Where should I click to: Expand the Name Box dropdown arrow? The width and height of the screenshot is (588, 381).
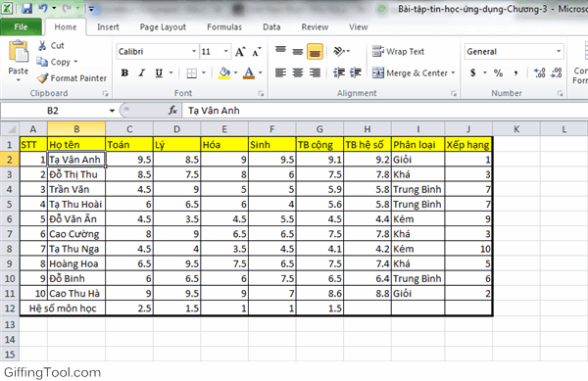[x=112, y=111]
